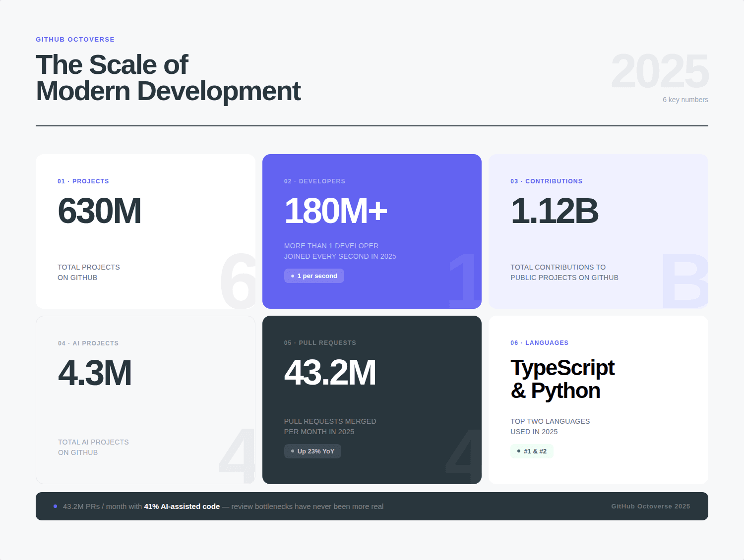Viewport: 744px width, 560px height.
Task: Click the 05 · PULL REQUESTS card label
Action: tap(320, 343)
